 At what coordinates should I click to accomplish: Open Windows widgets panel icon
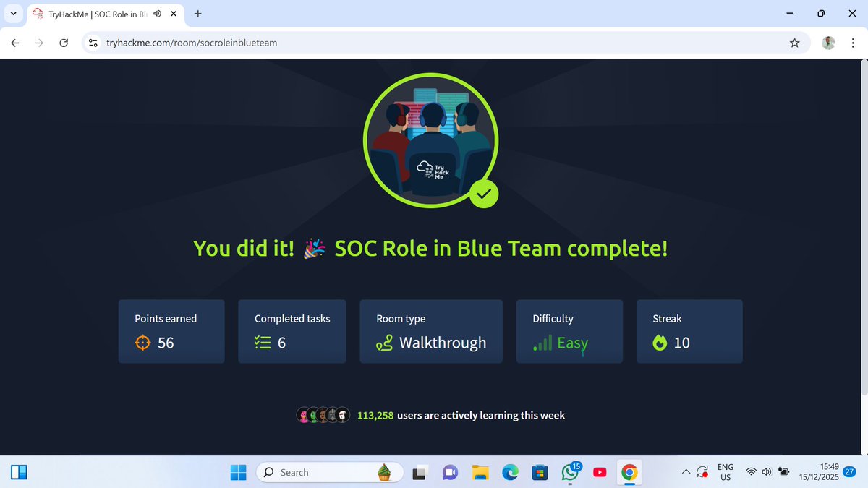(19, 472)
